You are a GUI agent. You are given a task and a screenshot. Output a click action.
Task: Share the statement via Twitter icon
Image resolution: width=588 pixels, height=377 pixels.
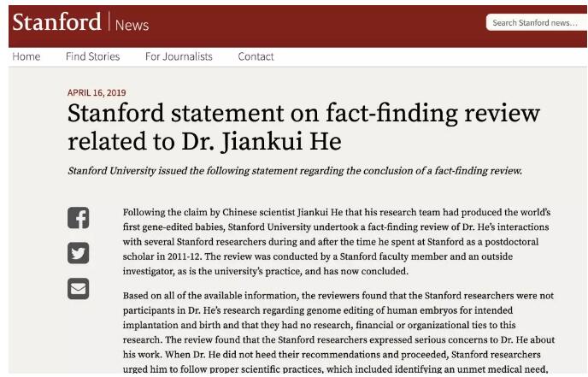point(79,253)
